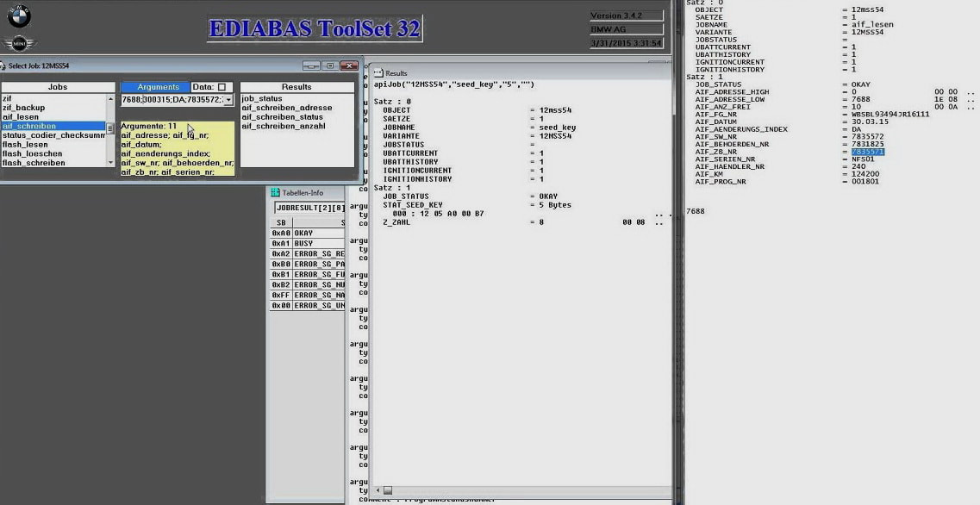Click the date and time field 3/31/2015

[x=627, y=43]
